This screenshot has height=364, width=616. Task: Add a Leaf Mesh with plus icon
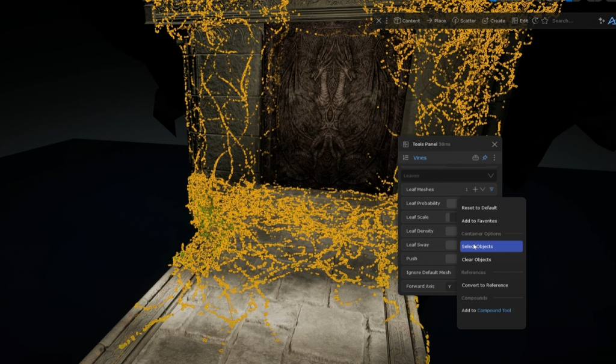coord(475,190)
